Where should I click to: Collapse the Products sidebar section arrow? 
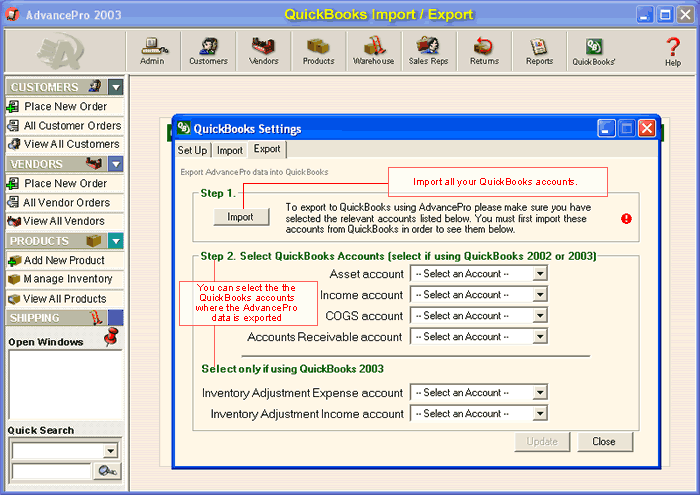(116, 241)
